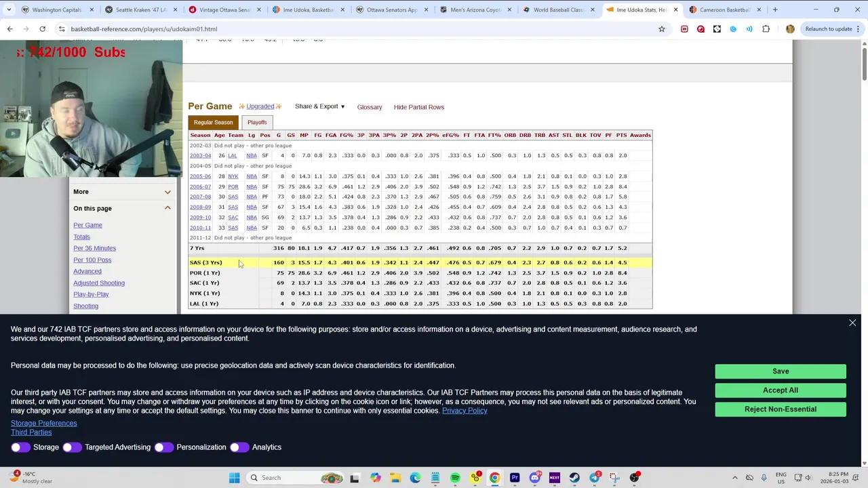Open the site information icon in address bar
The height and width of the screenshot is (488, 868).
(x=62, y=29)
